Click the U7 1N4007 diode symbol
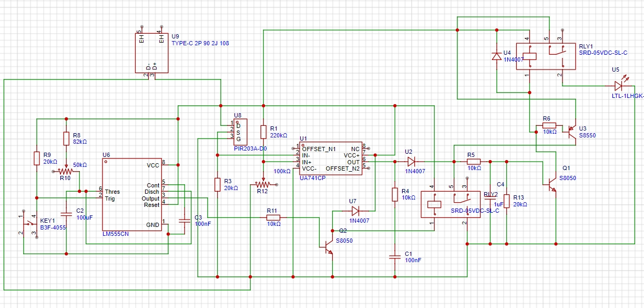Viewport: 644px width, 308px height. [355, 211]
